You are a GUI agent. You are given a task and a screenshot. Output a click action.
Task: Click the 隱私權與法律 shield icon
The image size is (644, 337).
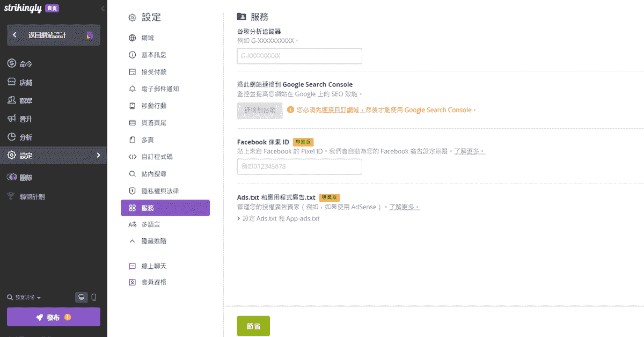tap(133, 191)
